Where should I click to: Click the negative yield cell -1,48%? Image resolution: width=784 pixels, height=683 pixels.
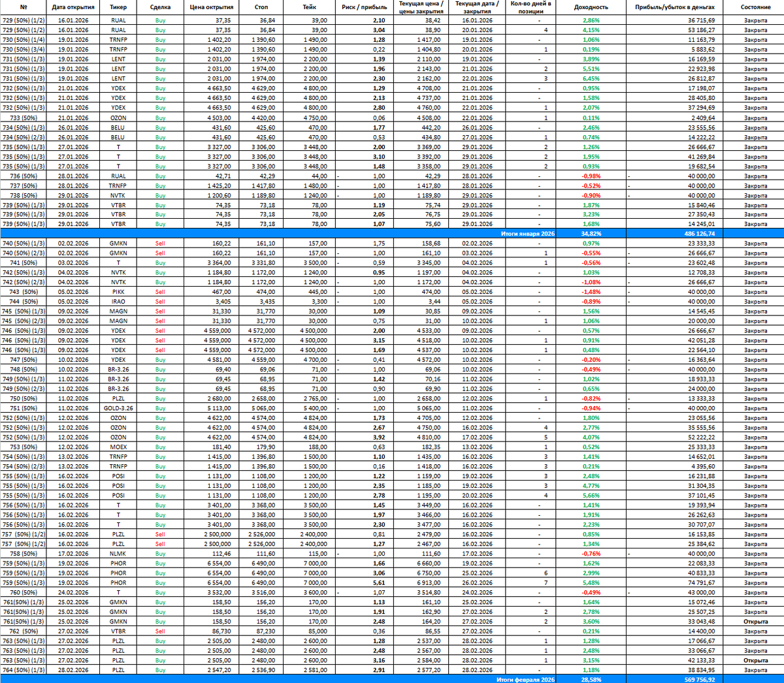pos(591,292)
